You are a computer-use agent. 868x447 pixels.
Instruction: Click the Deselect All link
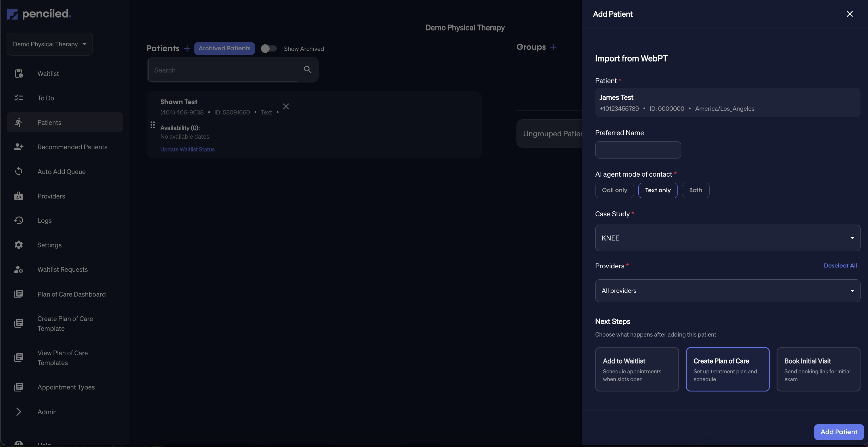click(840, 265)
